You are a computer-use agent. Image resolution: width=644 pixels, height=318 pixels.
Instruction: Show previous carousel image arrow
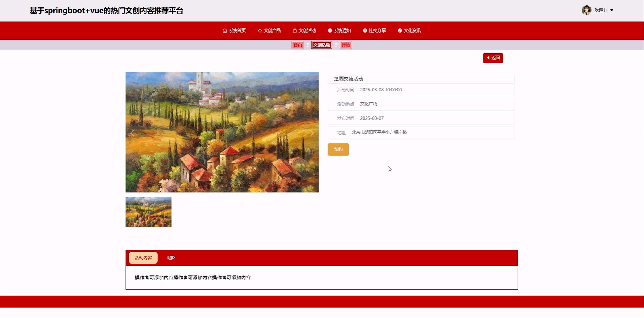[132, 133]
